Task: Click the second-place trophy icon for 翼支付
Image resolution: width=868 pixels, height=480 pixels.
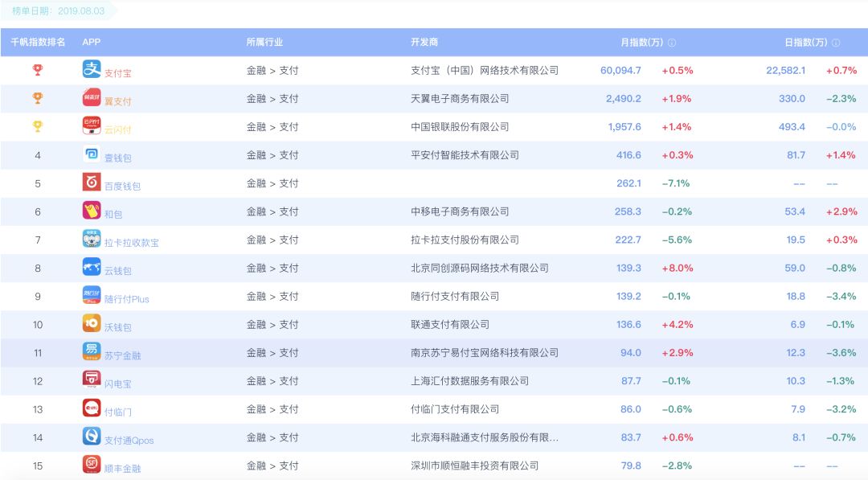Action: 38,98
